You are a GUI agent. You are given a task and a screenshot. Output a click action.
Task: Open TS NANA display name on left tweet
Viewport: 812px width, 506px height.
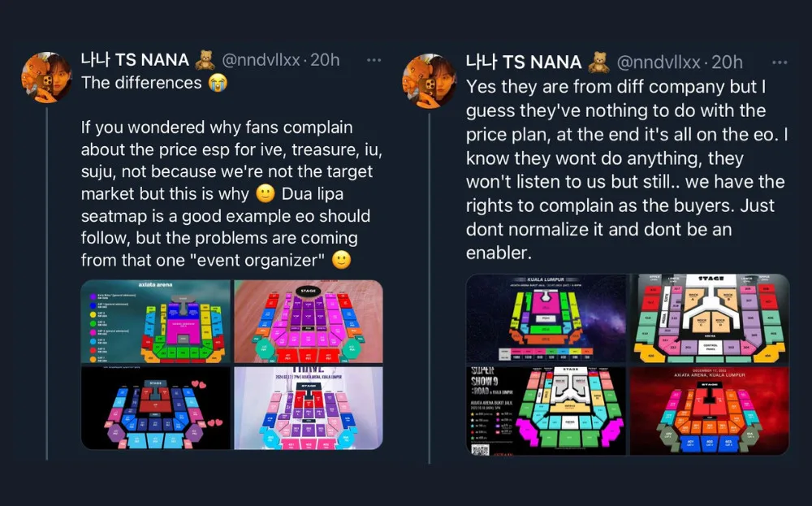(135, 61)
